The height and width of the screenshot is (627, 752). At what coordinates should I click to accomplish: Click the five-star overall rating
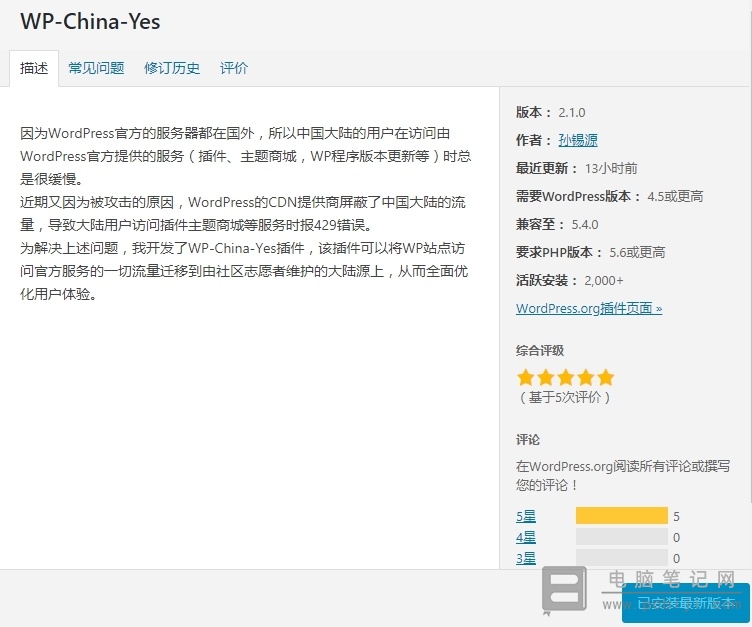(565, 378)
